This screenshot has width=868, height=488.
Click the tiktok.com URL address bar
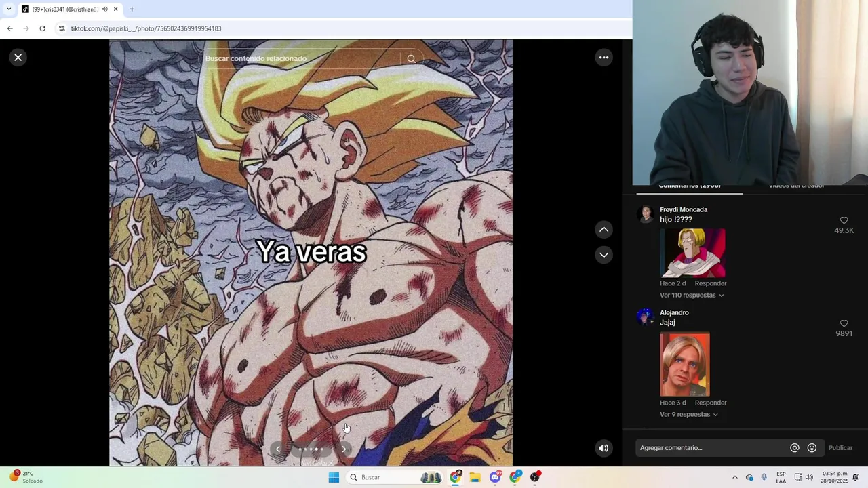pos(146,28)
